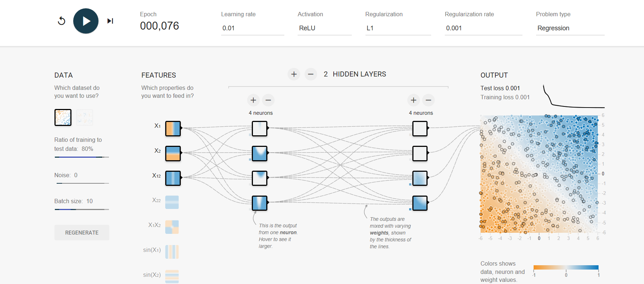Toggle the X1 squared feature input
Image resolution: width=644 pixels, height=284 pixels.
[173, 178]
